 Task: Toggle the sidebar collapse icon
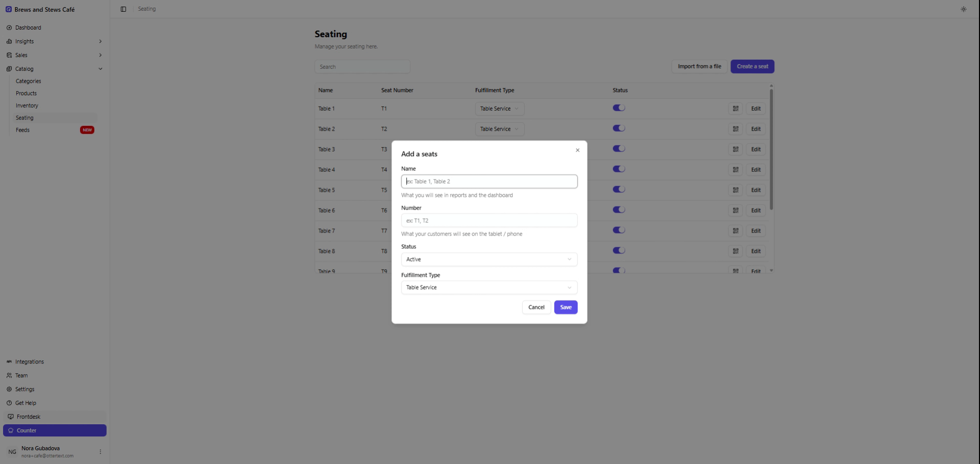[x=124, y=9]
